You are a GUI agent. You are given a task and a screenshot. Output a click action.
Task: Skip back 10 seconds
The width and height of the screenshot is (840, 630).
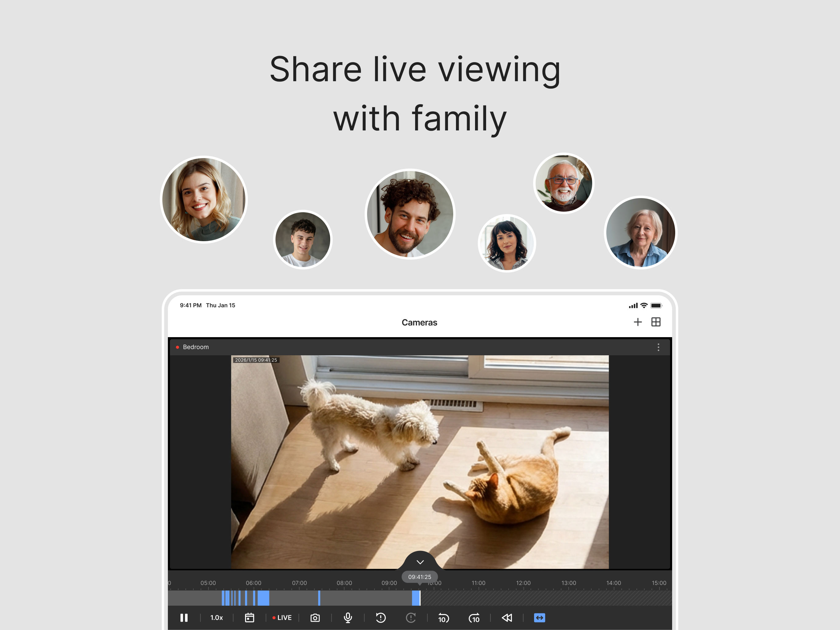coord(444,618)
